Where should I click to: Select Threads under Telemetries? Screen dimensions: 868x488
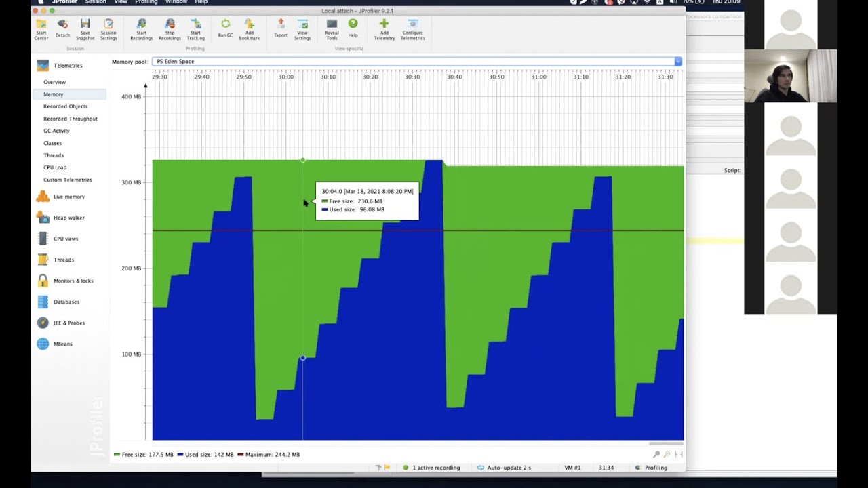(54, 155)
